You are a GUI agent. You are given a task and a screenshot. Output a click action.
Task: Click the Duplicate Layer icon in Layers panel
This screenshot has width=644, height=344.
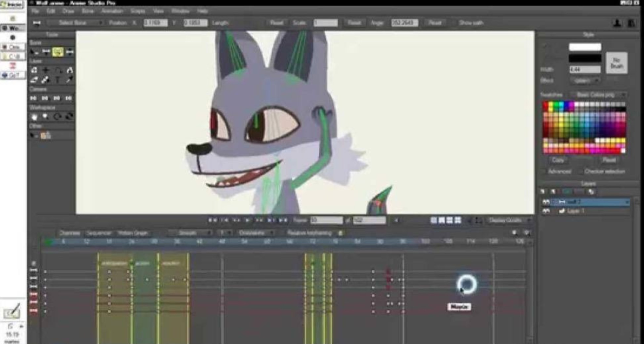pyautogui.click(x=553, y=191)
